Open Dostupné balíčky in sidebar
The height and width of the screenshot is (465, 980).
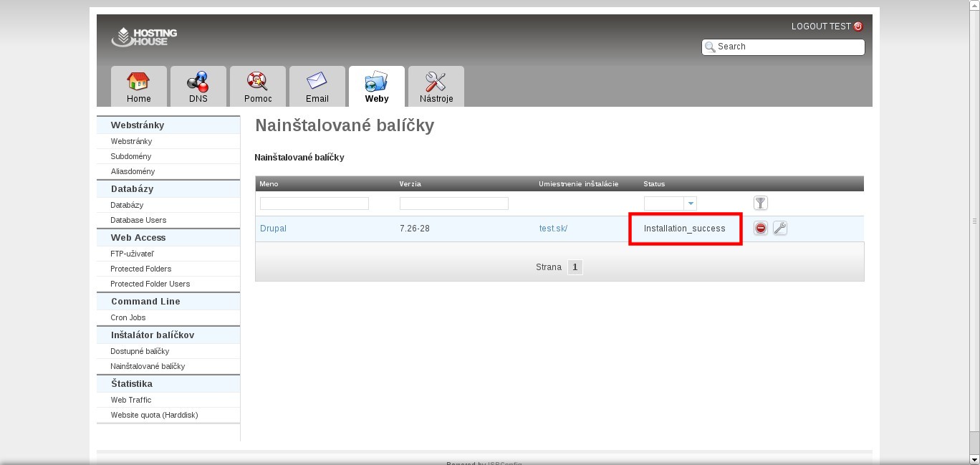click(x=140, y=351)
